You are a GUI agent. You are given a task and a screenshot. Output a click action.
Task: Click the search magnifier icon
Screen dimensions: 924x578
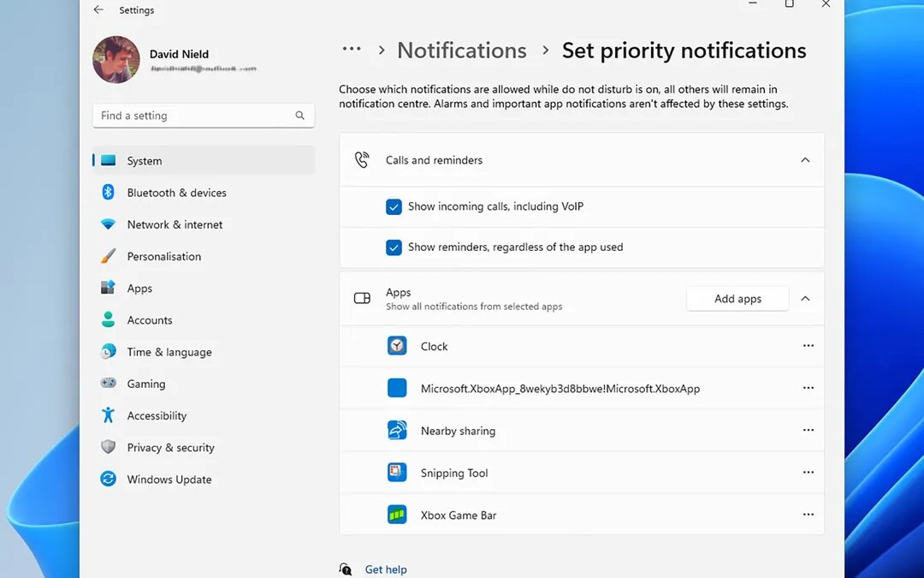(x=300, y=116)
